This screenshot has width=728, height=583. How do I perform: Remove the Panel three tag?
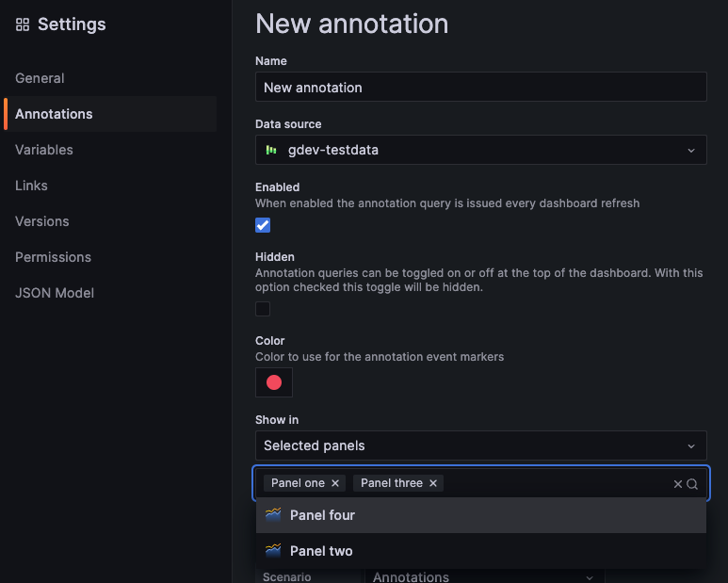coord(433,483)
